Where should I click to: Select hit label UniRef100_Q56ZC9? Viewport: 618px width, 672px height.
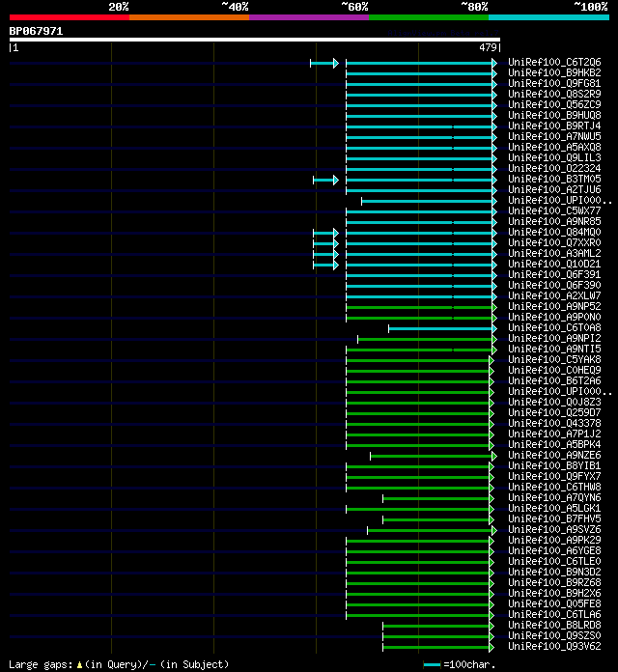(x=554, y=104)
